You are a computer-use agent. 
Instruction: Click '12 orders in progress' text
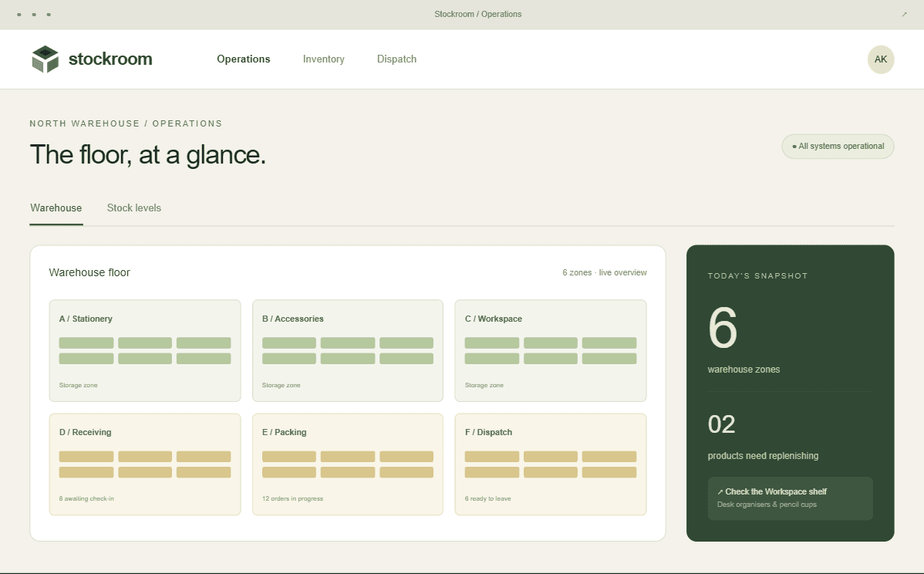click(292, 498)
